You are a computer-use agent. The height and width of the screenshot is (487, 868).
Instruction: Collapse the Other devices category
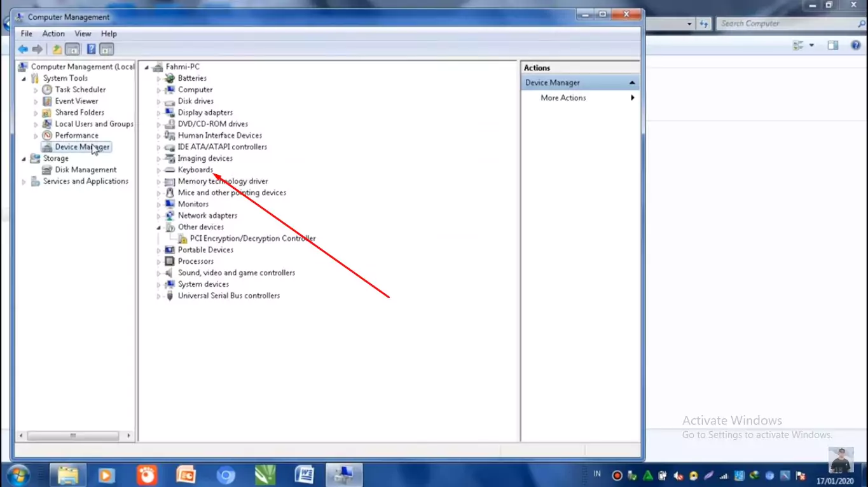pyautogui.click(x=159, y=228)
